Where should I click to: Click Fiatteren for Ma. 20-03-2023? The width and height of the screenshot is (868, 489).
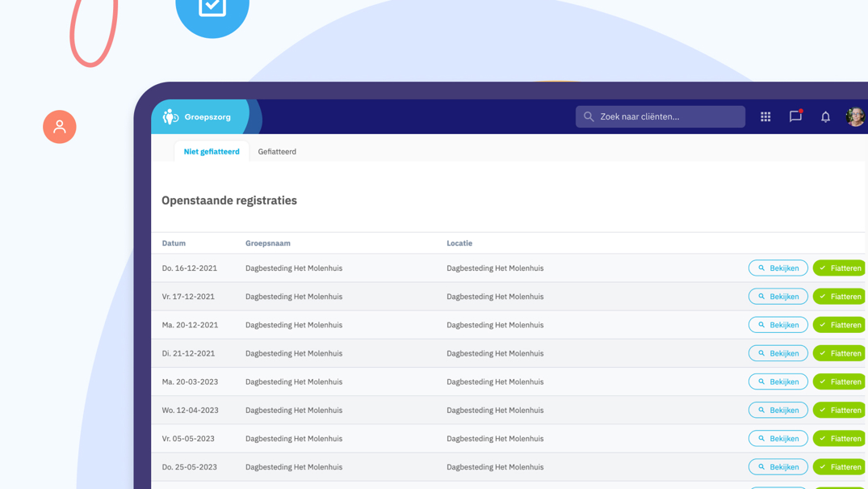click(839, 382)
